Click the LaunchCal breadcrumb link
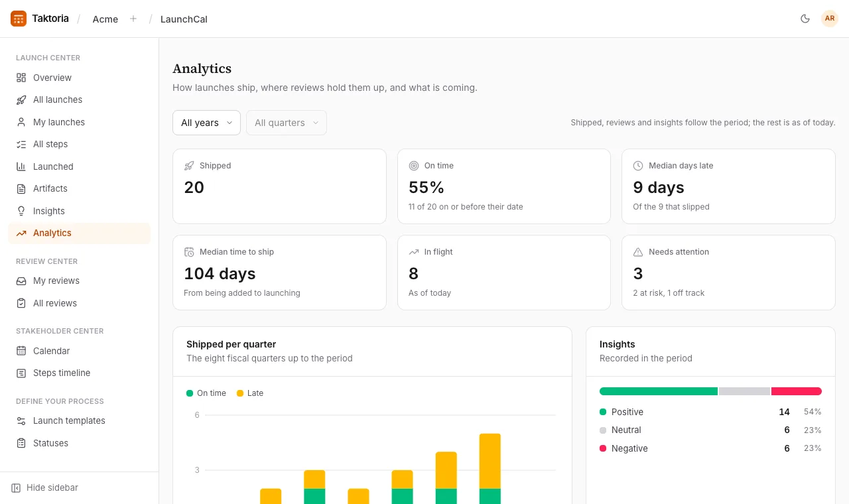 pos(184,19)
